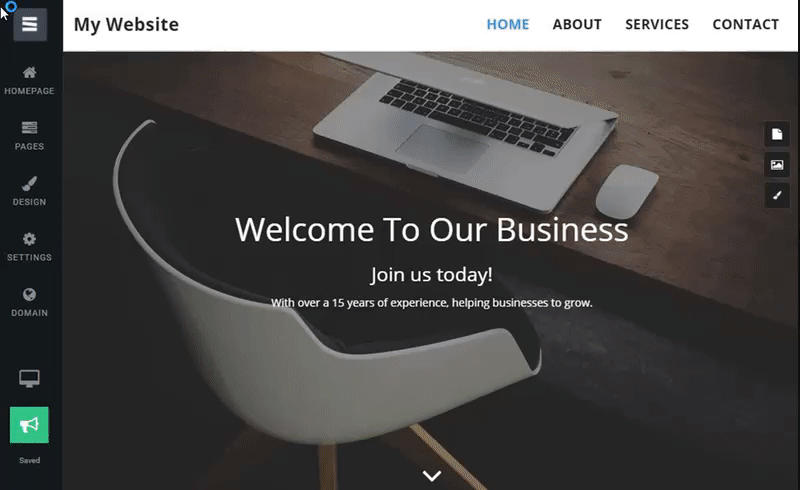This screenshot has width=800, height=490.
Task: Go to the Homepage sidebar section
Action: pyautogui.click(x=30, y=81)
